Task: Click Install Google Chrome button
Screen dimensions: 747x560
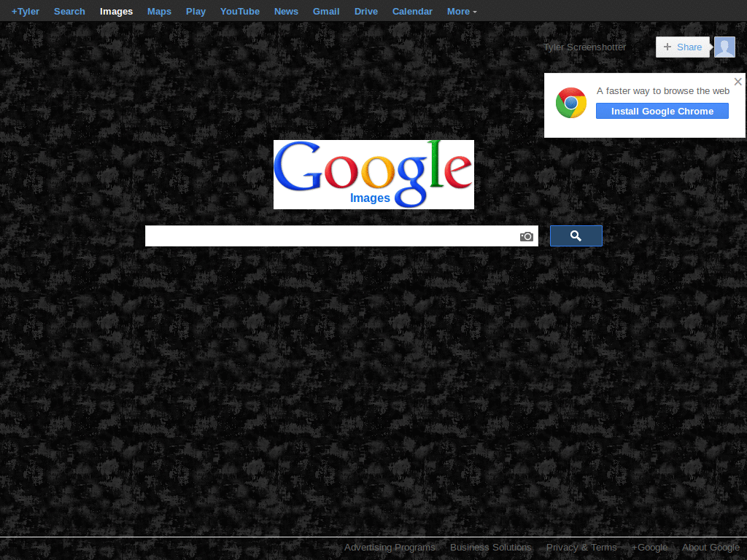Action: point(662,111)
